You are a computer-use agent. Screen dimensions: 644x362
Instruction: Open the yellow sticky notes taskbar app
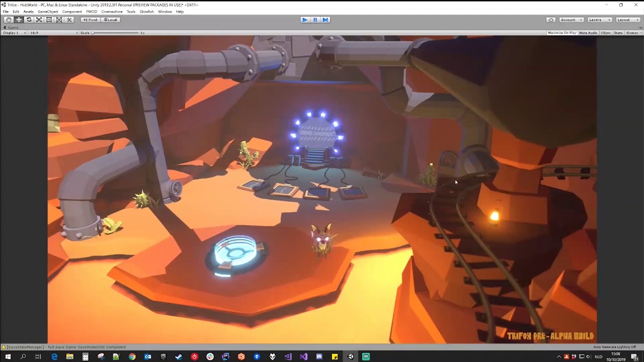(x=335, y=356)
